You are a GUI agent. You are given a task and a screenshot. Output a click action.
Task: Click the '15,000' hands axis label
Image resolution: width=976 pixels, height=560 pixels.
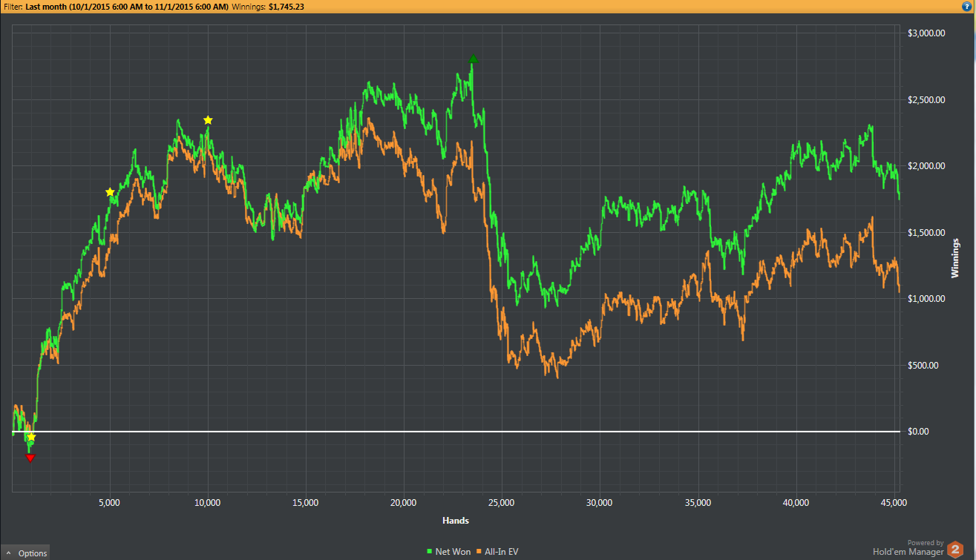click(306, 503)
